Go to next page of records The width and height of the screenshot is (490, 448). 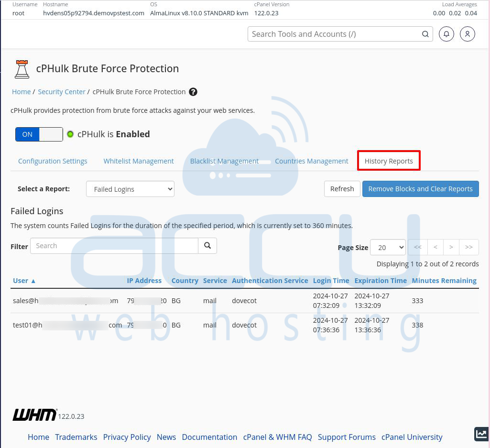(x=451, y=247)
